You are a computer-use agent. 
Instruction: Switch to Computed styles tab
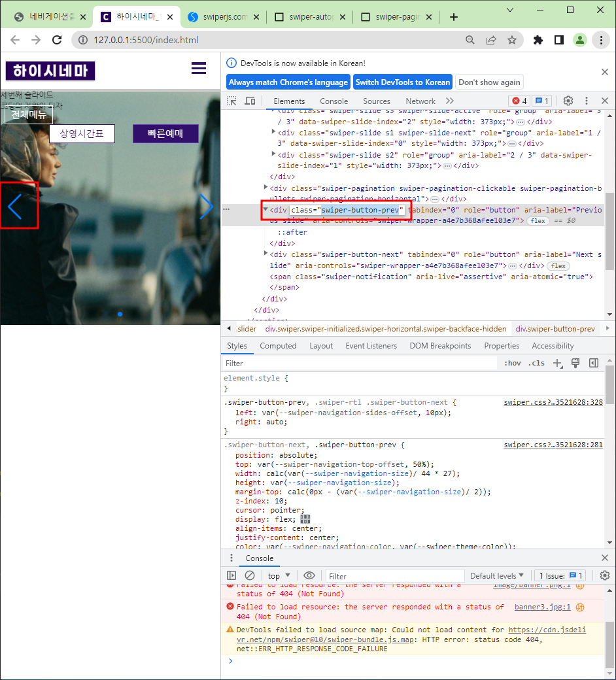pyautogui.click(x=278, y=346)
